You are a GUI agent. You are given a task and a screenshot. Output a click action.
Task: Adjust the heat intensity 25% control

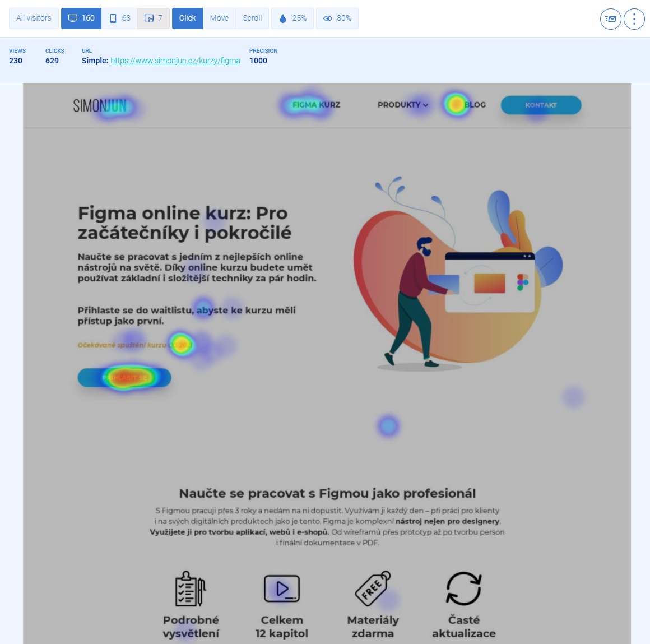(x=292, y=18)
